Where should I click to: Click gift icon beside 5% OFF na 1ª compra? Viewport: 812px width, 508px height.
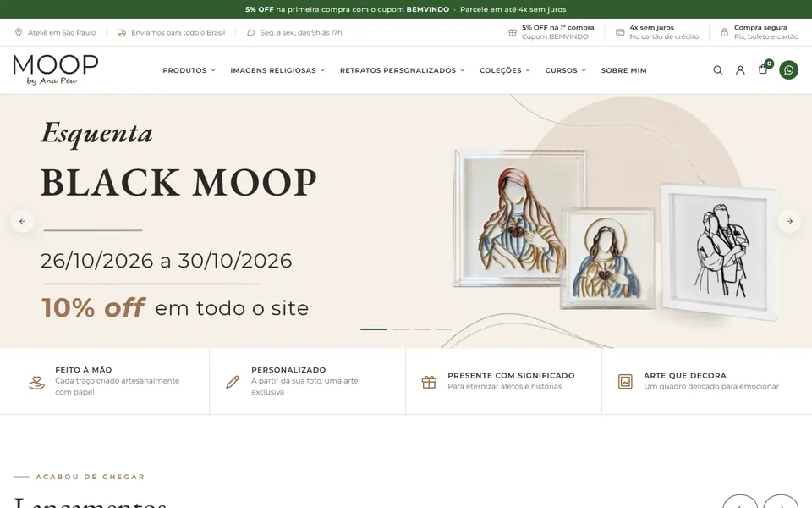(513, 33)
